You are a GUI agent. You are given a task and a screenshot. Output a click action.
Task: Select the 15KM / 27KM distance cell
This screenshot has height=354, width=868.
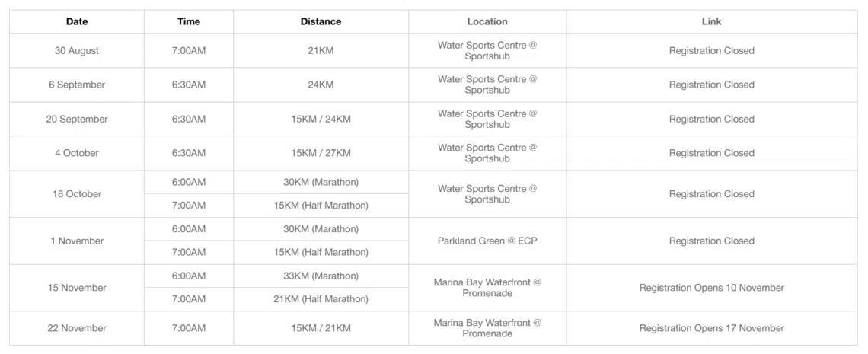pyautogui.click(x=321, y=153)
